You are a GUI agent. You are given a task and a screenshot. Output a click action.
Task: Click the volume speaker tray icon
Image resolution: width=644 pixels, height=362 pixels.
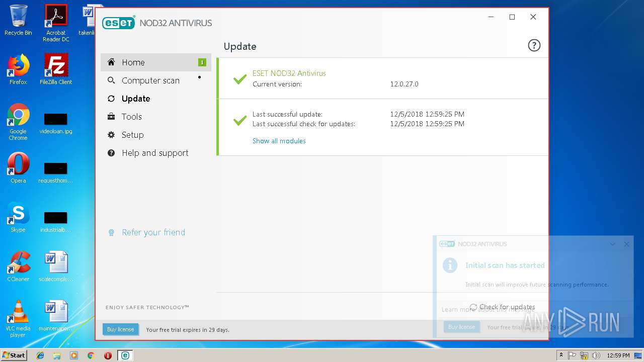pos(596,355)
